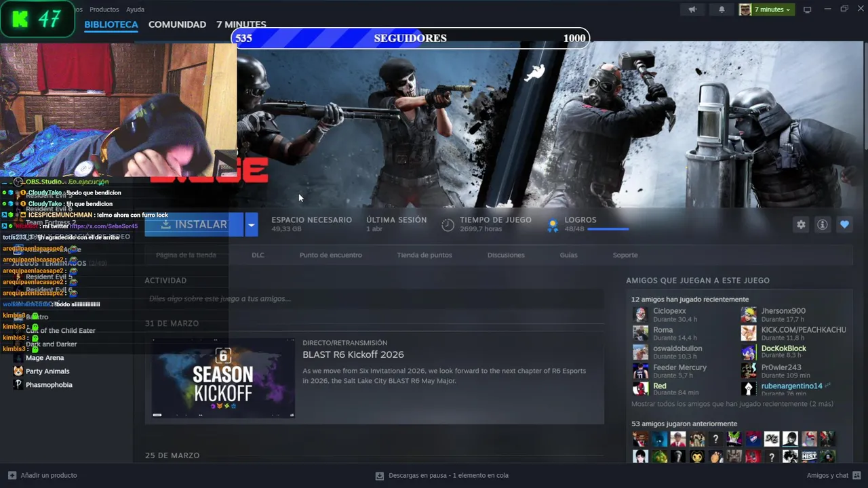Screen dimensions: 868x488
Task: Click the 31 DE MARZO date heading
Action: coord(172,323)
